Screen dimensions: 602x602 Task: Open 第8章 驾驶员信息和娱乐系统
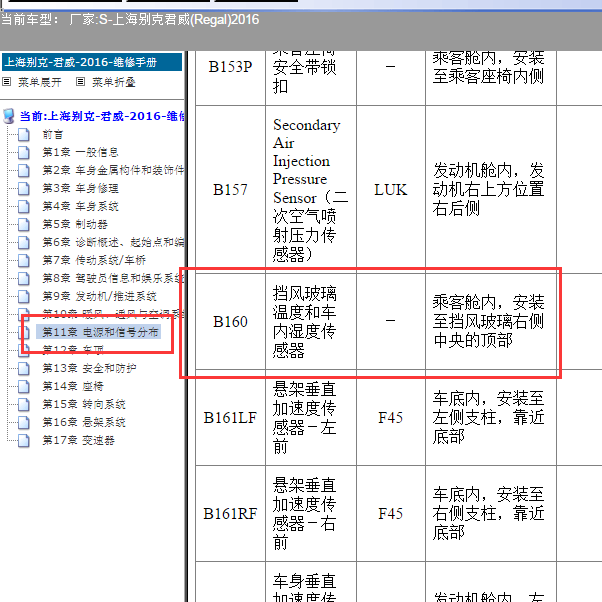[113, 278]
